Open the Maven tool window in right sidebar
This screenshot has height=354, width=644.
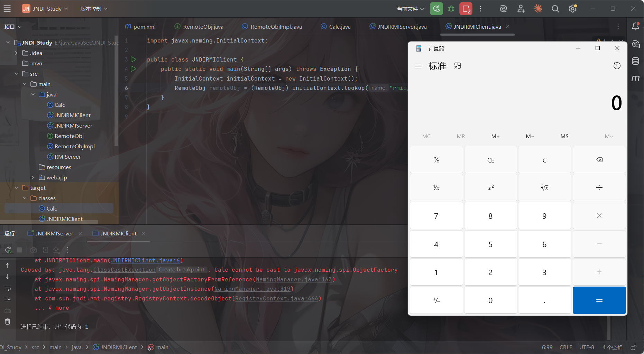(635, 78)
